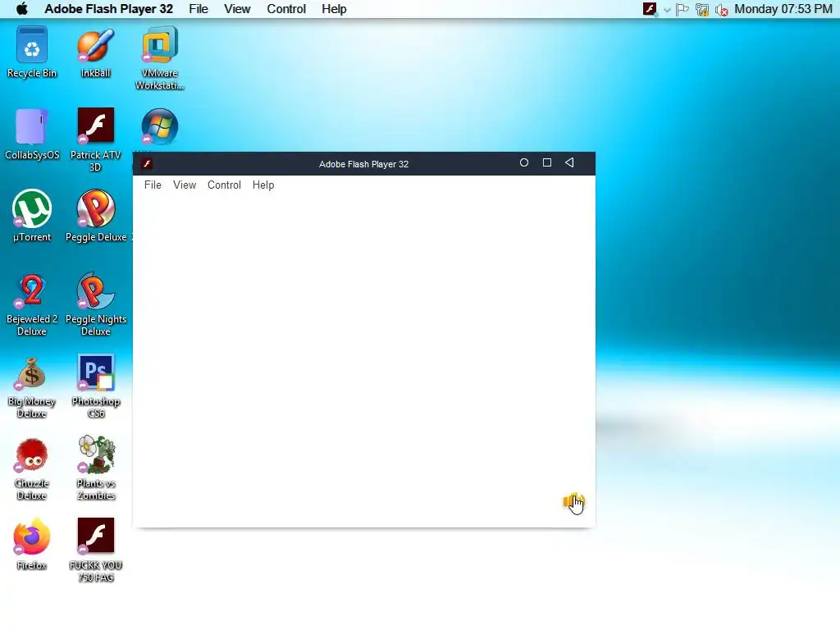Click the network status tray icon
Image resolution: width=840 pixels, height=630 pixels.
point(702,9)
